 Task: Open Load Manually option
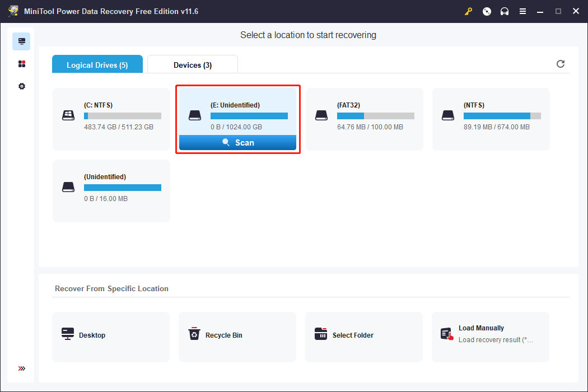491,337
